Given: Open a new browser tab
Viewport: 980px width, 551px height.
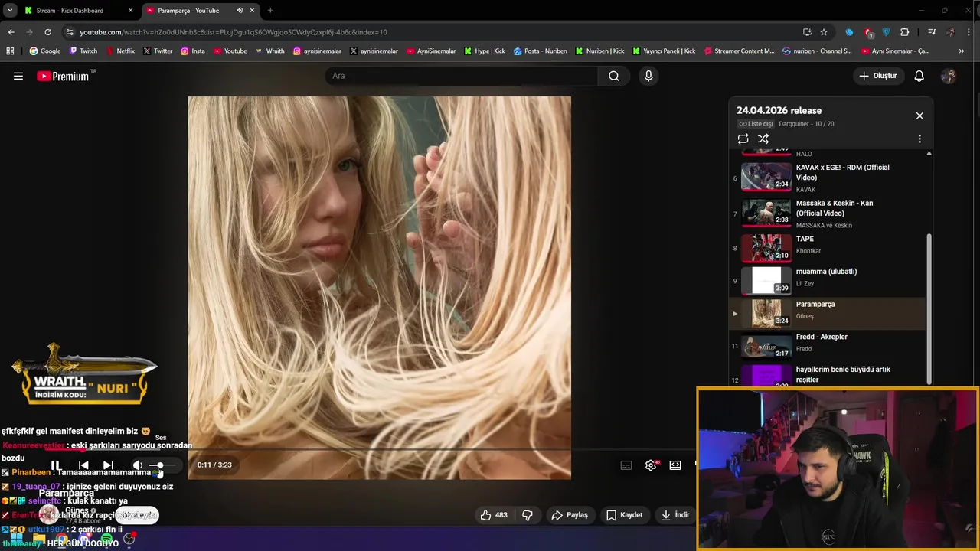Looking at the screenshot, I should tap(270, 11).
